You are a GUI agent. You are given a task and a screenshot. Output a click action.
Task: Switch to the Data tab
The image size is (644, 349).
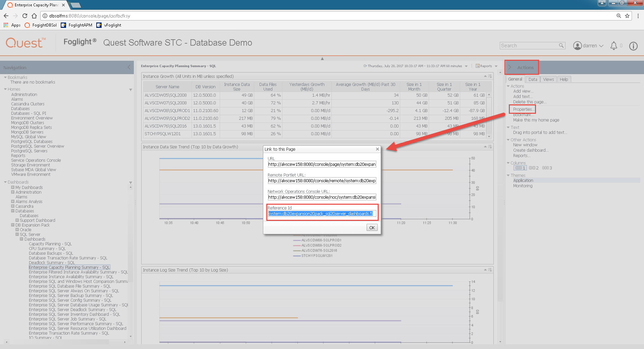pos(532,80)
